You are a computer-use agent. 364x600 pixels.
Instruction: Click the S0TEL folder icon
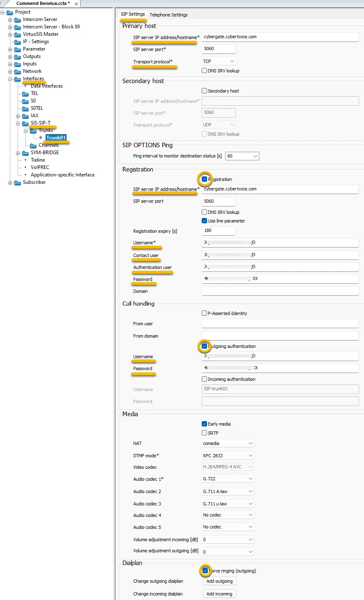[25, 109]
